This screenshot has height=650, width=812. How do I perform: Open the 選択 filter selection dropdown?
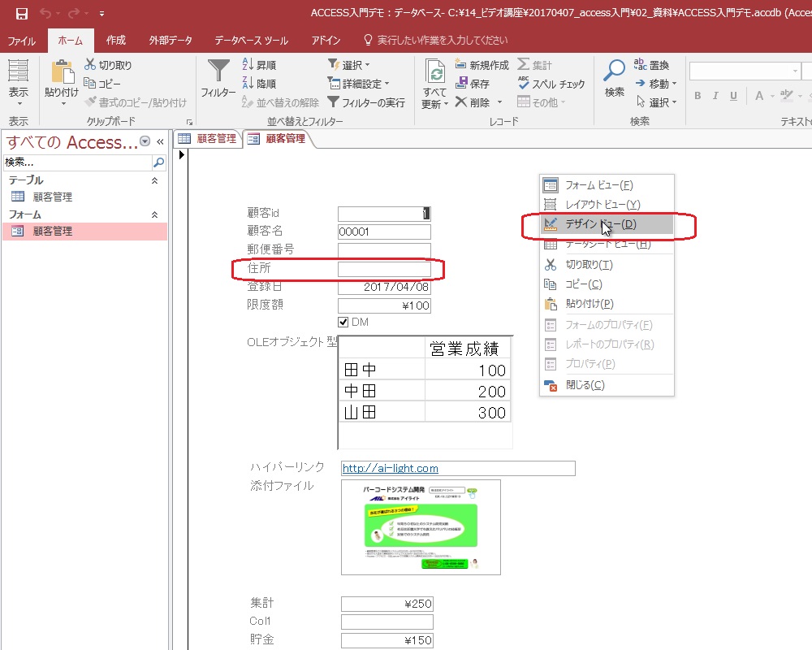pos(349,65)
